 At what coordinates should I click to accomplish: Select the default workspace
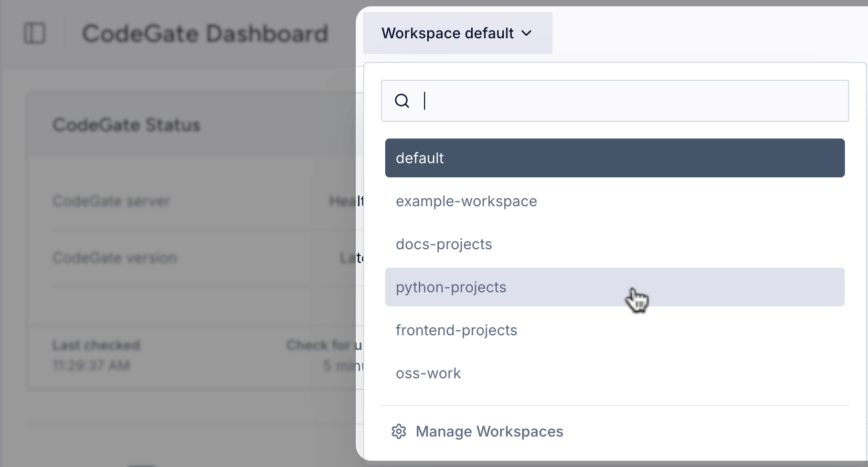(615, 158)
